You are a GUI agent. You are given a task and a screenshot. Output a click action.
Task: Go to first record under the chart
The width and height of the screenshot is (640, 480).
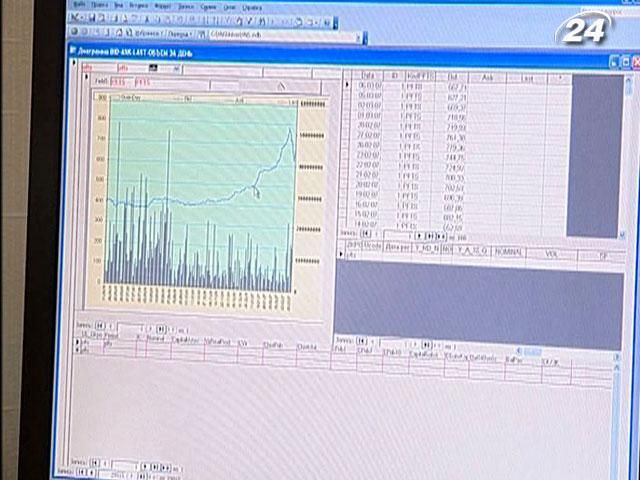pos(99,326)
